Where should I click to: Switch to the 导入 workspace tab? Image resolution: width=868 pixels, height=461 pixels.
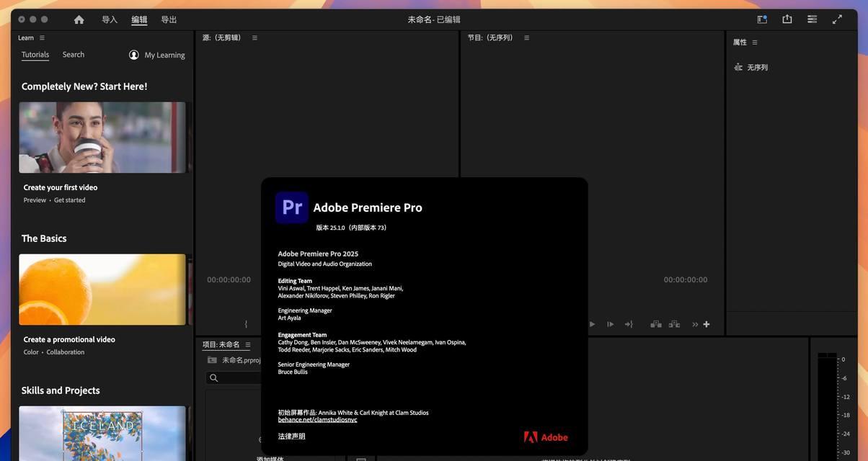110,19
